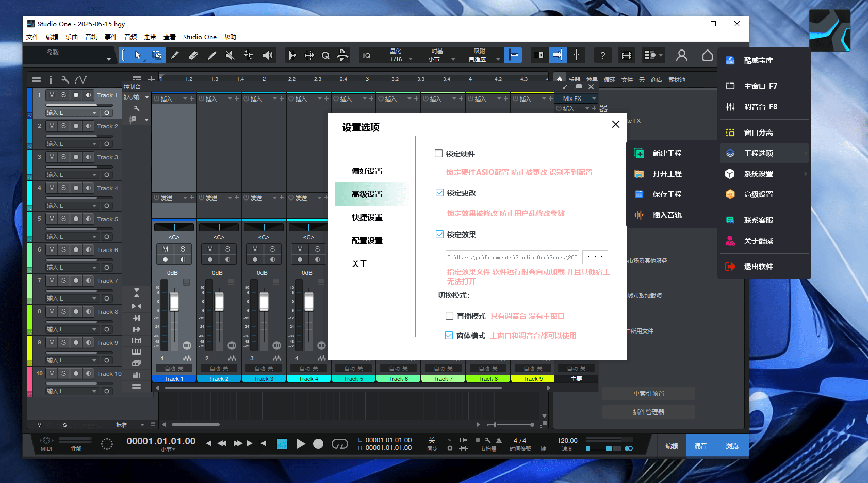Open the track inspector i icon
The image size is (868, 483).
[x=51, y=79]
